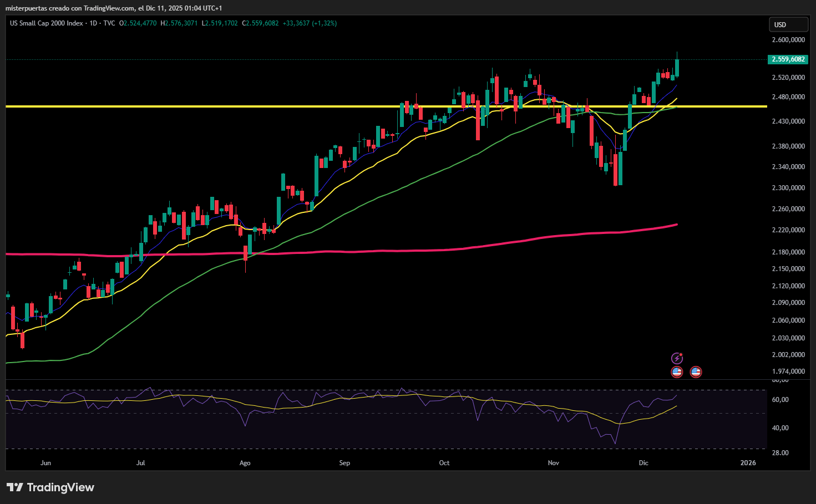This screenshot has width=816, height=504.
Task: Click the Dic label on the time axis
Action: coord(643,463)
